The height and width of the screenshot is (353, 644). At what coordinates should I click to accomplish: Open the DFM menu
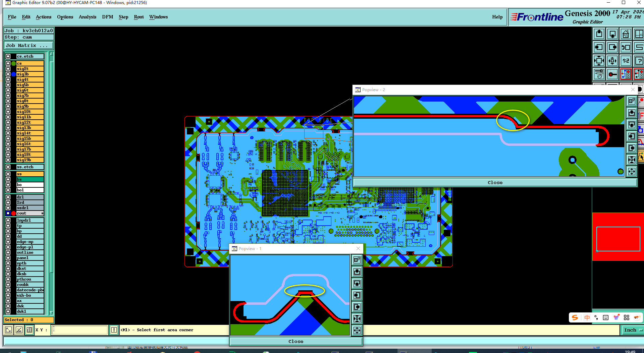click(108, 17)
